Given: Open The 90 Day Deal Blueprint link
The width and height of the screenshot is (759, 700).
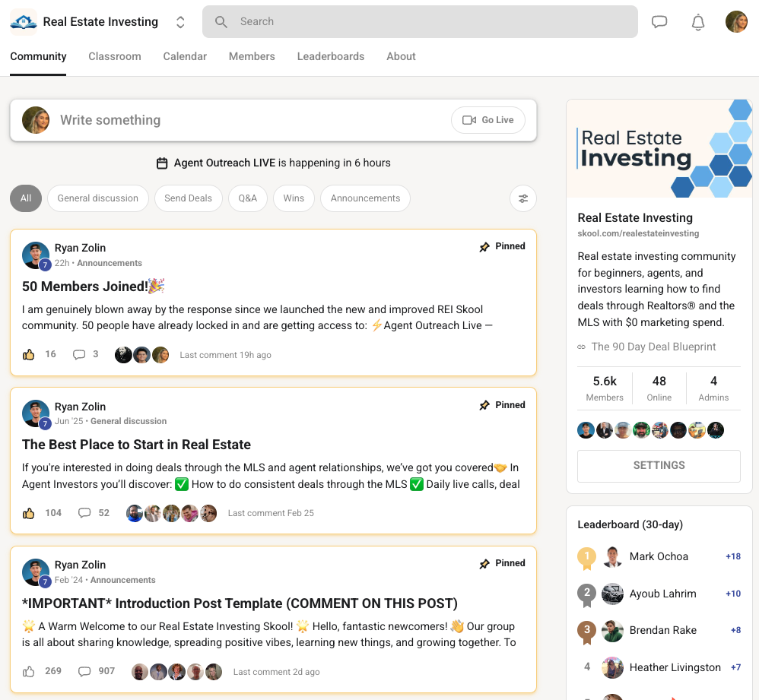Looking at the screenshot, I should click(653, 347).
